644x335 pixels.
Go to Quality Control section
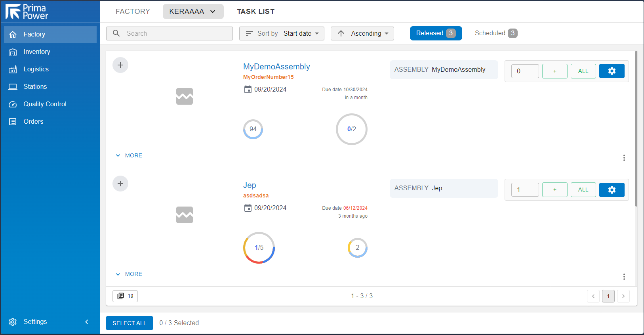click(45, 104)
